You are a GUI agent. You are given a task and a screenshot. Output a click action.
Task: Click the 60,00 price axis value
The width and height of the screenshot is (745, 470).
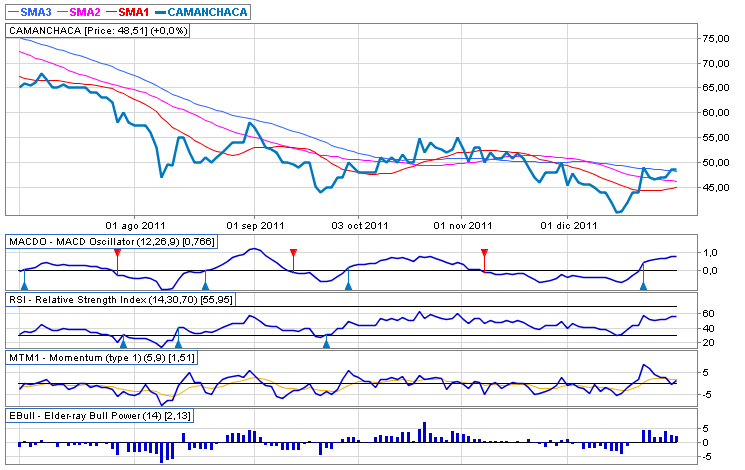(x=716, y=113)
